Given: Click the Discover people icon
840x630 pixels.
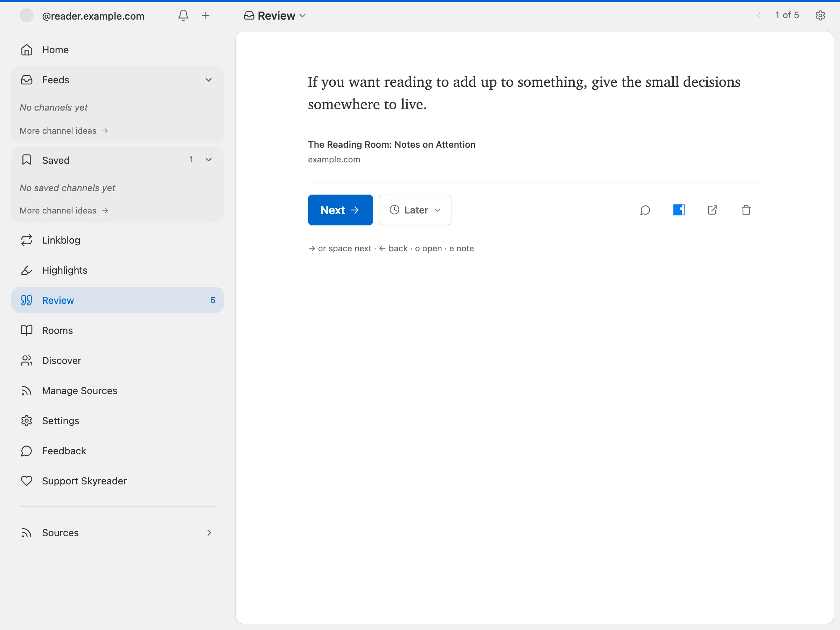Looking at the screenshot, I should [x=27, y=360].
